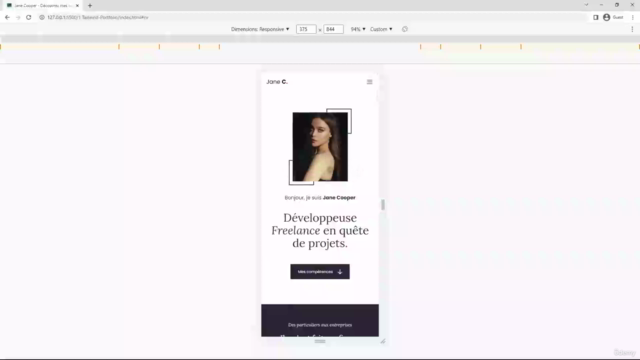Image resolution: width=640 pixels, height=360 pixels.
Task: Click the Bonjour, je suis Jane Cooper text
Action: tap(320, 198)
